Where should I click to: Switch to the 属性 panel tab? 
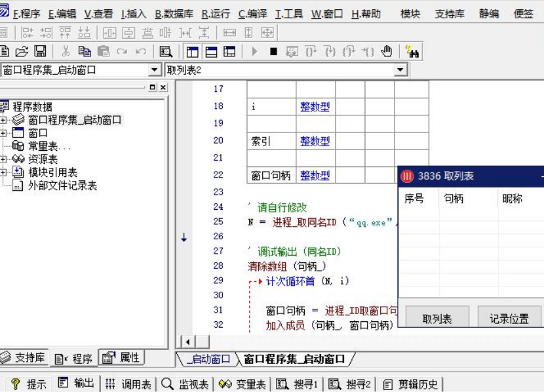pyautogui.click(x=122, y=358)
